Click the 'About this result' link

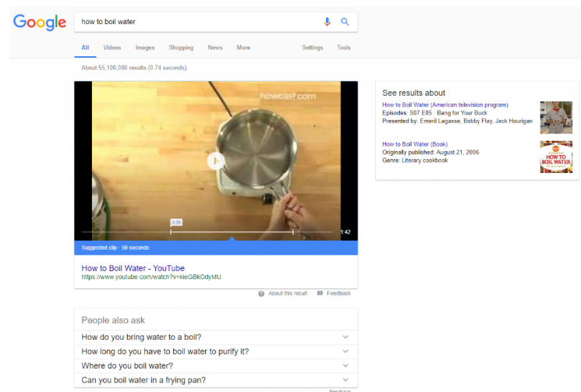click(x=288, y=293)
